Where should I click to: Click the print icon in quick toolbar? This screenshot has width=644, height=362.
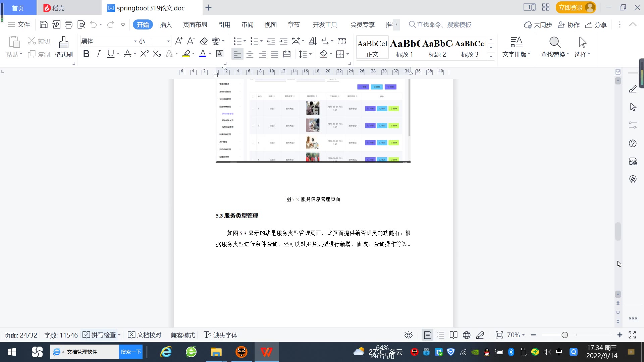coord(68,24)
